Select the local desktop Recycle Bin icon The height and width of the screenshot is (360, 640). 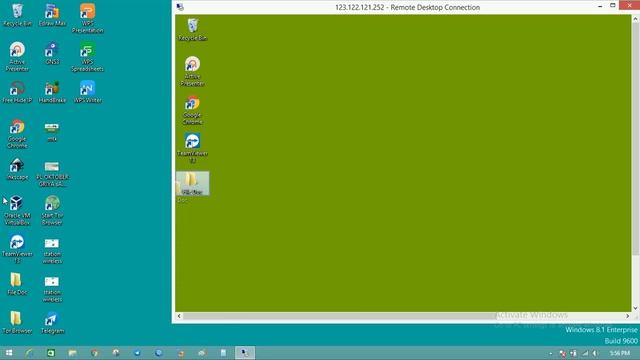click(17, 15)
